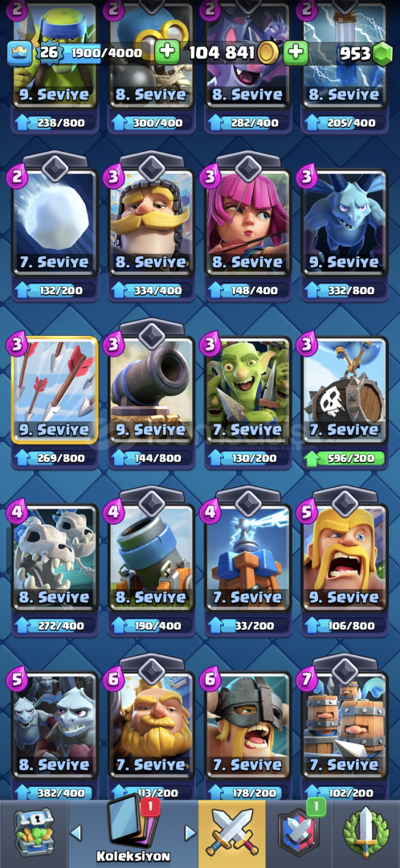Open the chest shop tab icon

(33, 833)
